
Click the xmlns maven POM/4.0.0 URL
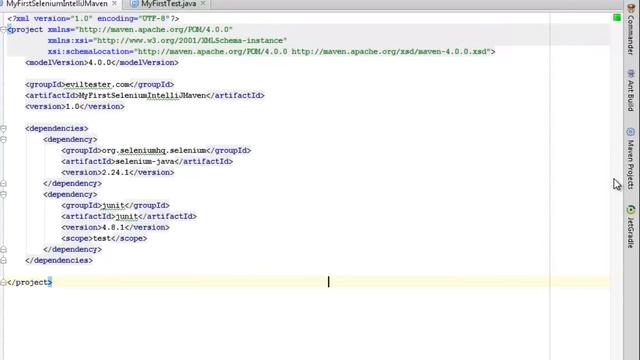pos(154,30)
